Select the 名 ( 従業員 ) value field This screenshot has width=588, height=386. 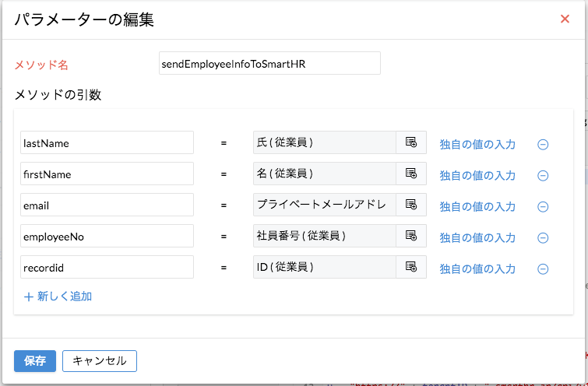(x=325, y=174)
